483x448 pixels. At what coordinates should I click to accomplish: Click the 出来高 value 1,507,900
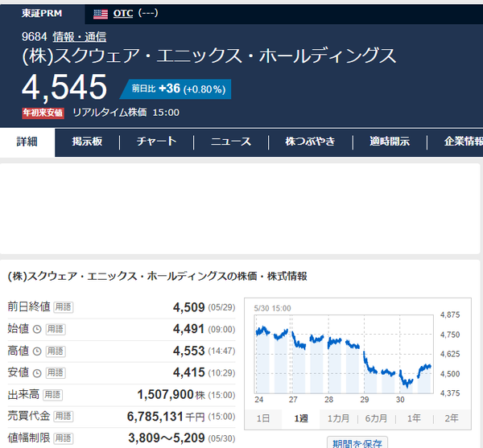(x=165, y=395)
